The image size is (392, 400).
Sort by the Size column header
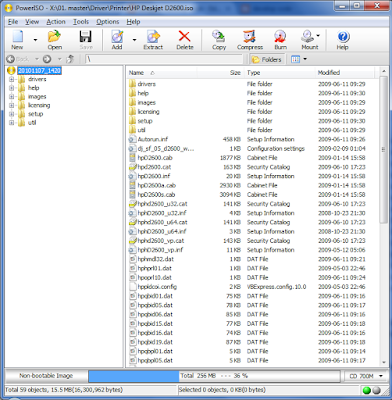coord(220,73)
